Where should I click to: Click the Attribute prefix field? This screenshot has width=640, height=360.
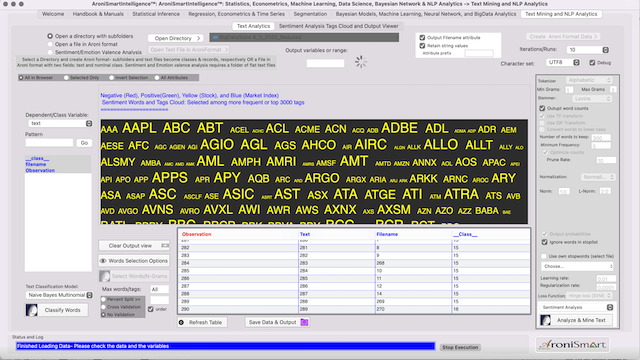click(479, 53)
